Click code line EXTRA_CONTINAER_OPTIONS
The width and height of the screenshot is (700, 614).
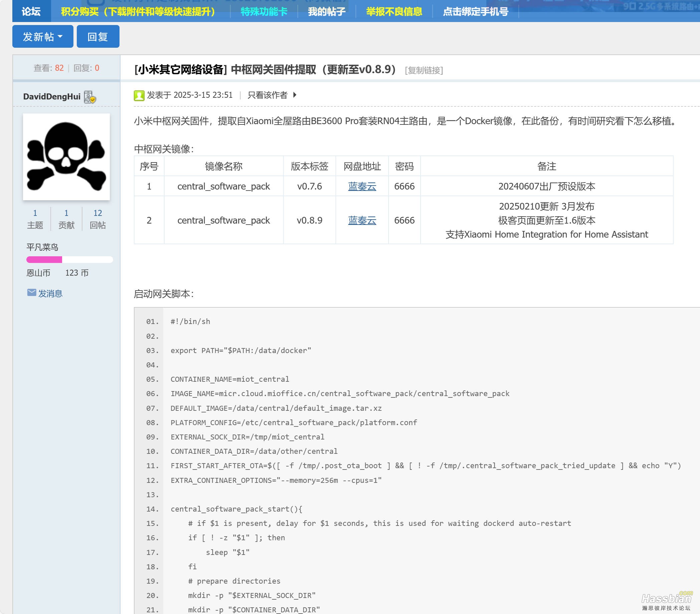[276, 480]
